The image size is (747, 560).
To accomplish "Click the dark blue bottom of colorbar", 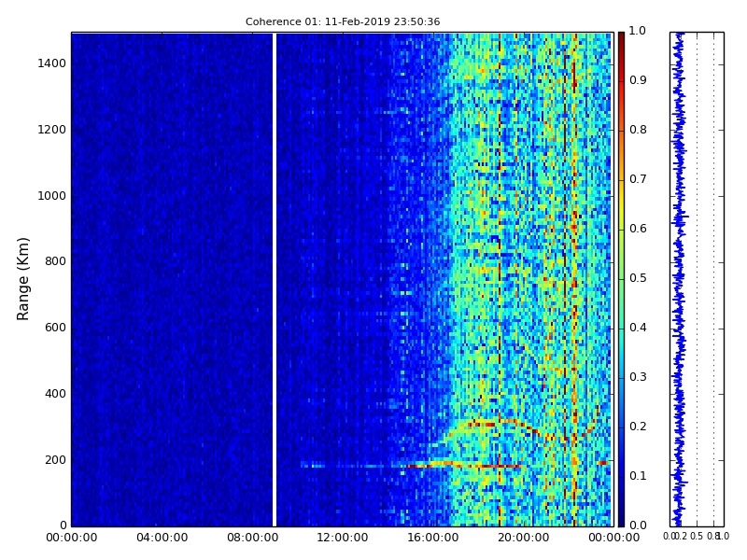I will pos(621,517).
